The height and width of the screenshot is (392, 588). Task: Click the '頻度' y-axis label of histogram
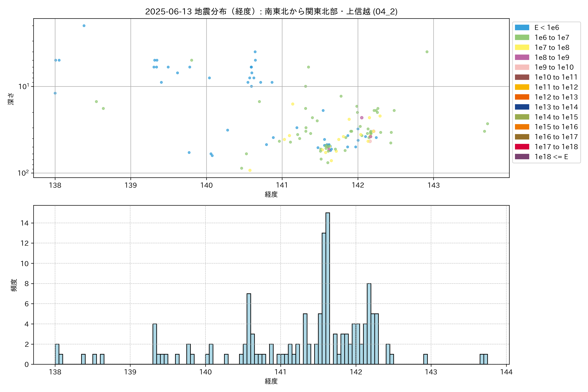[14, 285]
